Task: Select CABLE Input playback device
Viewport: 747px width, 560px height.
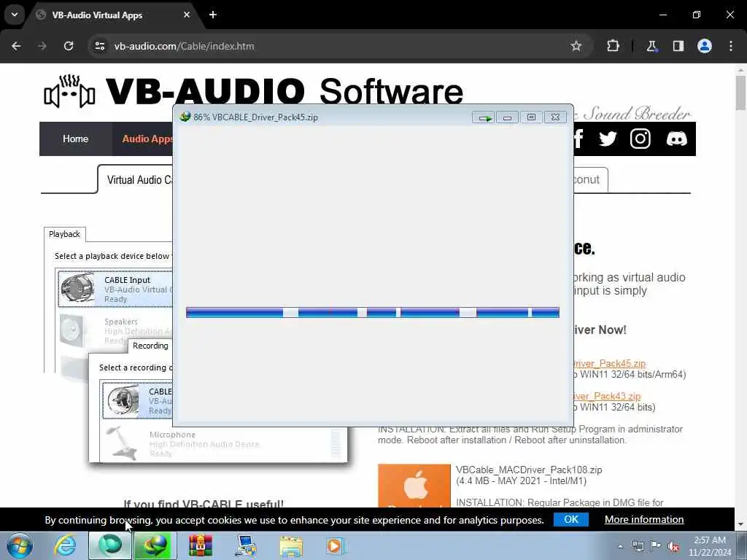Action: (x=116, y=289)
